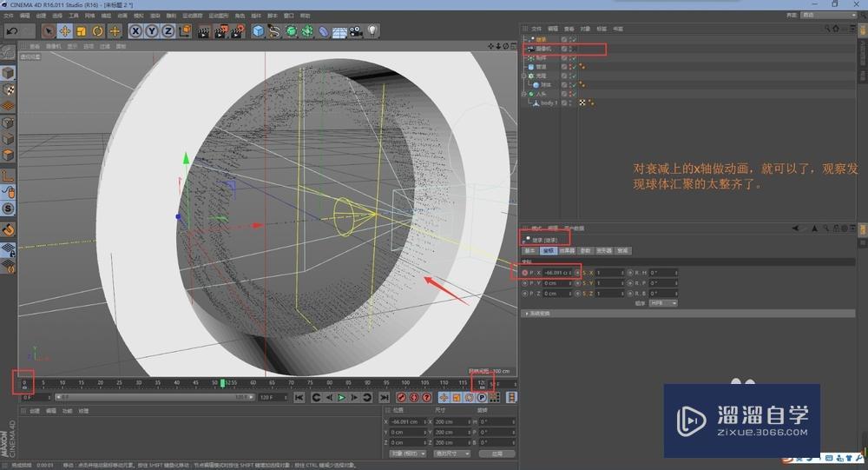
Task: Toggle keyframe circle for P.X
Action: click(525, 273)
